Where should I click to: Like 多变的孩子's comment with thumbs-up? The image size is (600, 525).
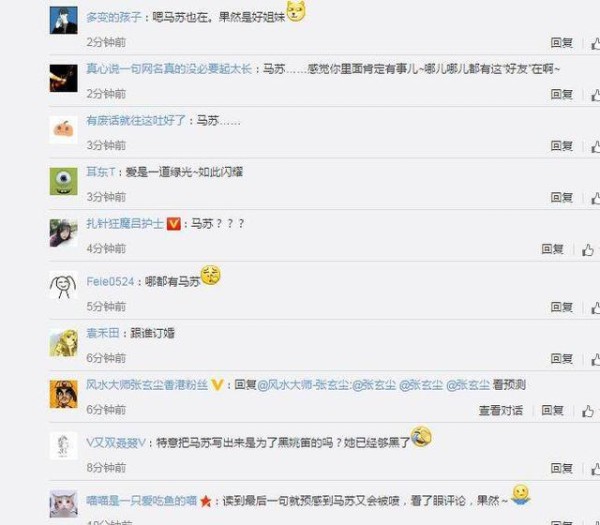(x=596, y=43)
